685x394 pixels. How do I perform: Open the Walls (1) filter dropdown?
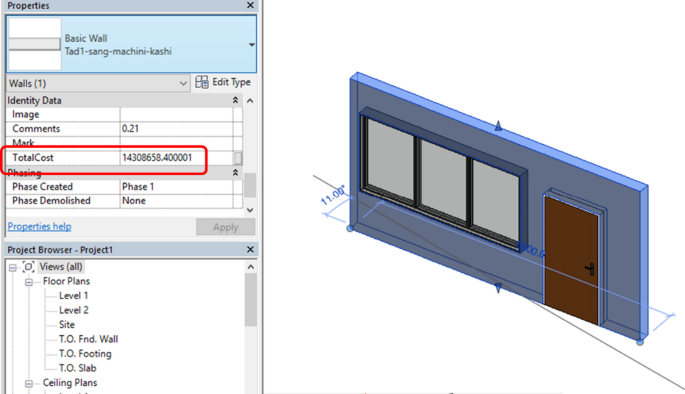pyautogui.click(x=98, y=83)
